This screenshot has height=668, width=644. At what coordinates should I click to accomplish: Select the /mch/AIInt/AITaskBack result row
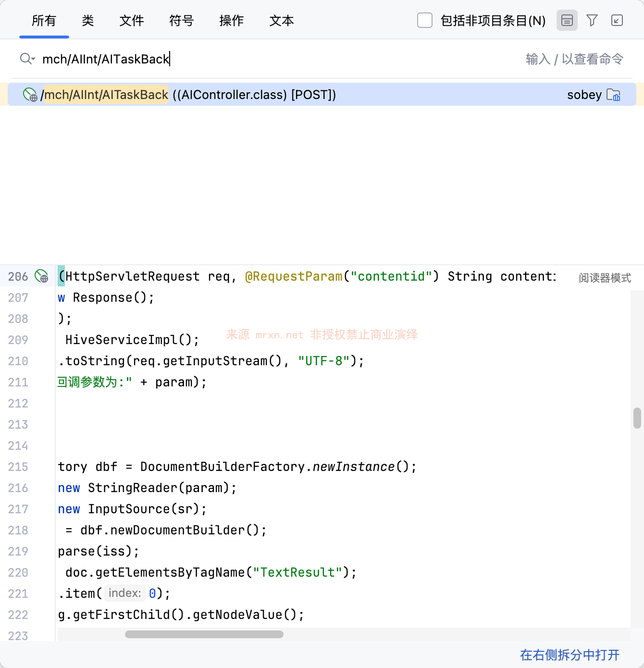(322, 94)
